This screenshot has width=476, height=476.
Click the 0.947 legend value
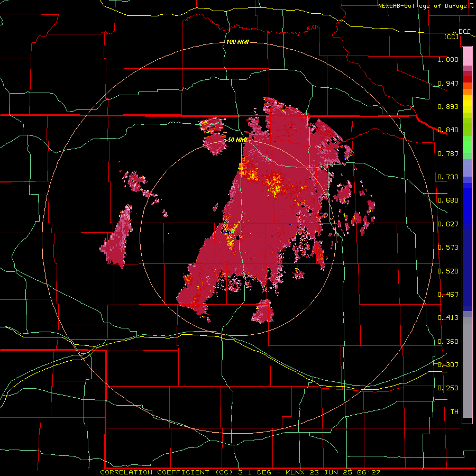(x=448, y=83)
